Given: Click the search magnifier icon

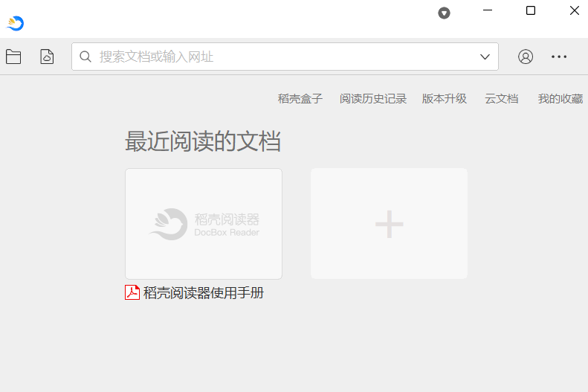Looking at the screenshot, I should [x=85, y=57].
